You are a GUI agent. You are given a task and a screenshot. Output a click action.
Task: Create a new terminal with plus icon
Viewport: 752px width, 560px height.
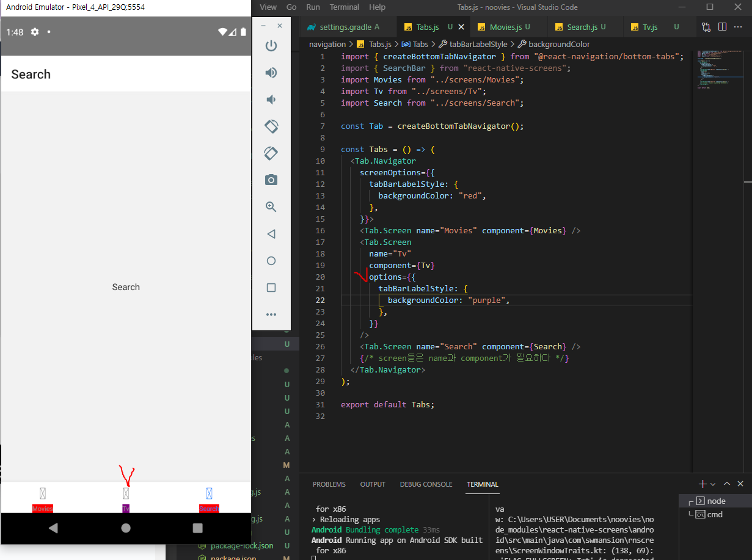point(703,484)
